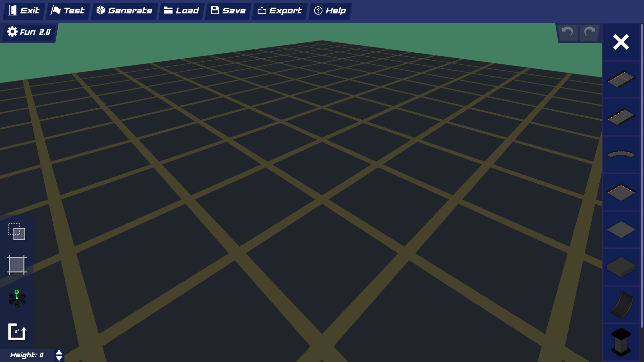This screenshot has width=644, height=362.
Task: Open the Test menu
Action: (68, 10)
